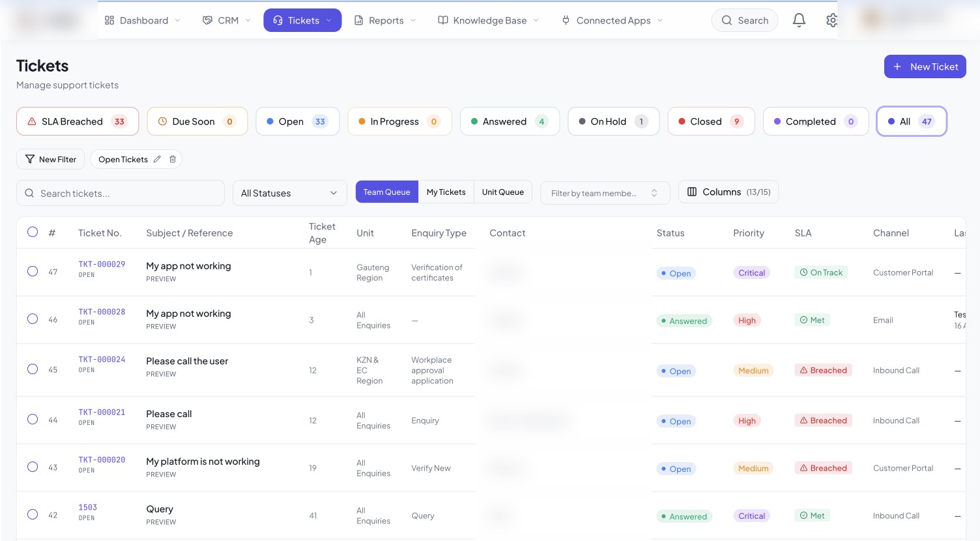This screenshot has height=541, width=980.
Task: Open ticket number 1503
Action: [88, 507]
